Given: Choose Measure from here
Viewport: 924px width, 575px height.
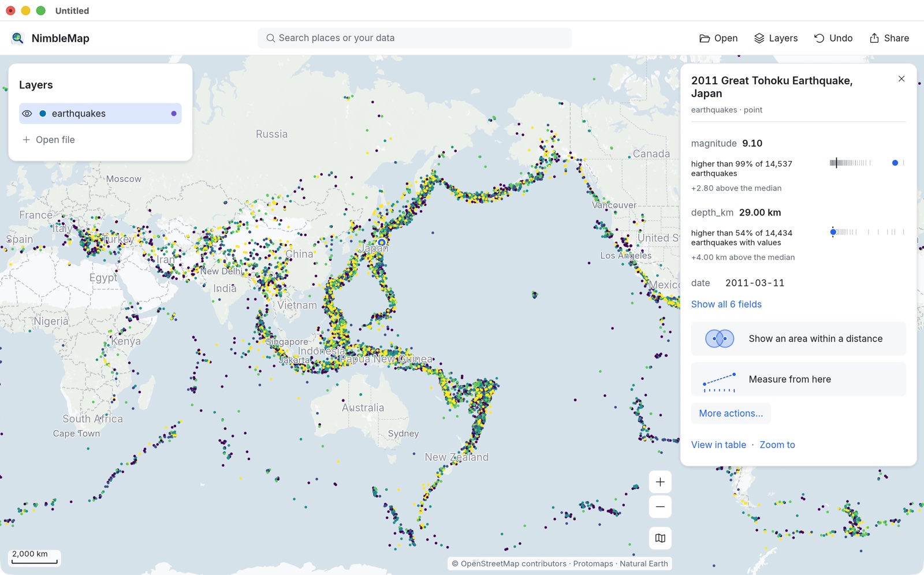Looking at the screenshot, I should point(799,379).
